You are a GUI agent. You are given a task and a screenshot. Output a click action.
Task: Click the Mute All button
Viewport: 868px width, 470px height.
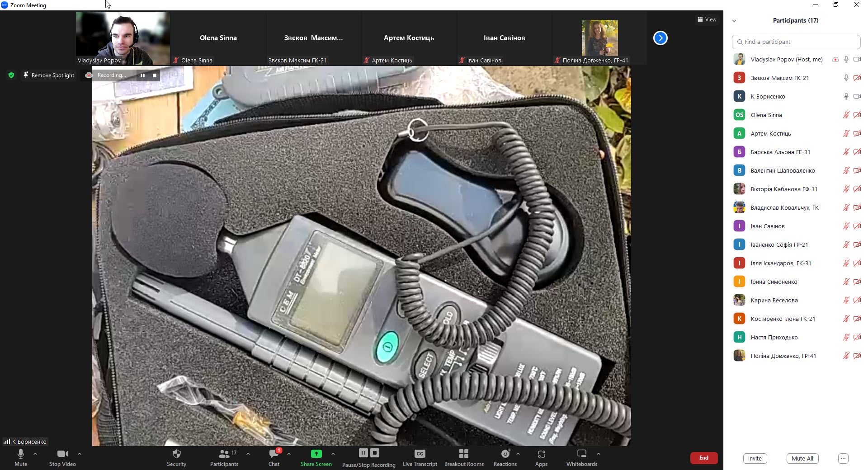click(x=802, y=458)
